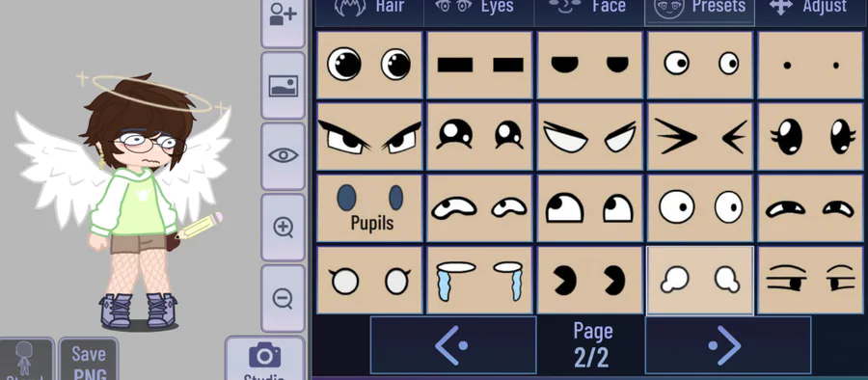Toggle the eye visibility button
Viewport: 868px width, 380px height.
coord(283,155)
